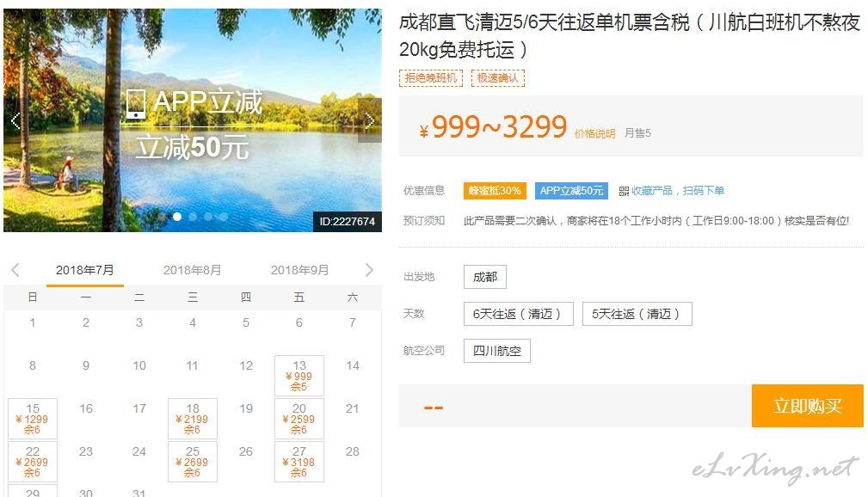Pick July 25 priced ¥2699
The width and height of the screenshot is (868, 497).
pyautogui.click(x=192, y=462)
